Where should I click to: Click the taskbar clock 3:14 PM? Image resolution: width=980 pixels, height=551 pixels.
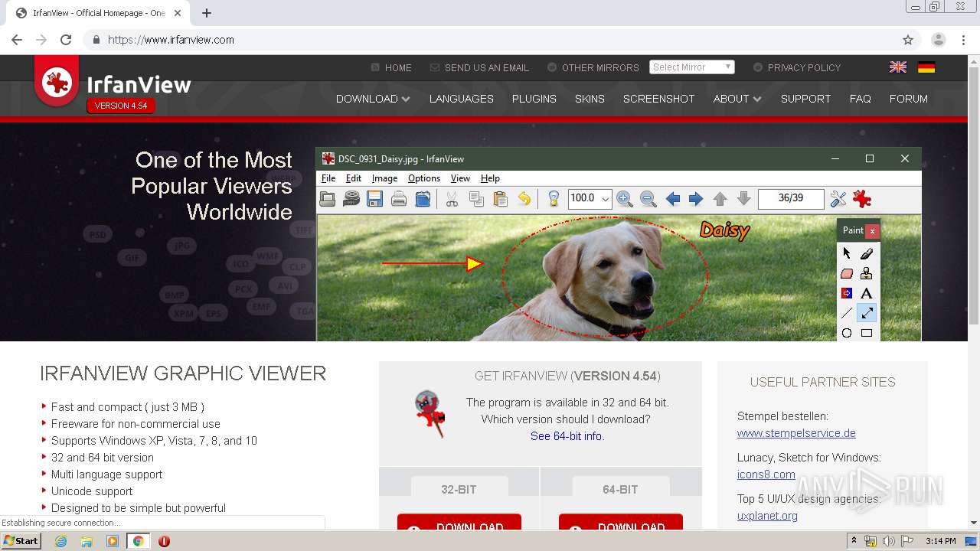tap(941, 541)
